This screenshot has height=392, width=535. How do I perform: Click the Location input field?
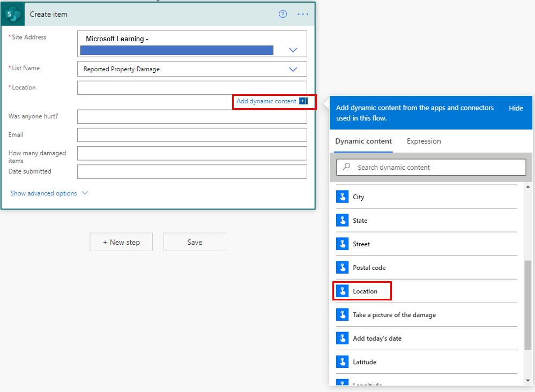(192, 88)
